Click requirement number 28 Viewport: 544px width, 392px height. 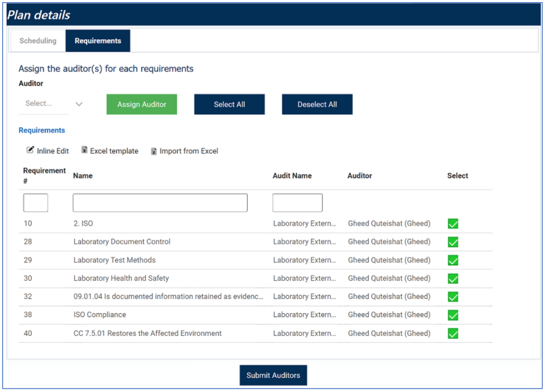coord(28,242)
